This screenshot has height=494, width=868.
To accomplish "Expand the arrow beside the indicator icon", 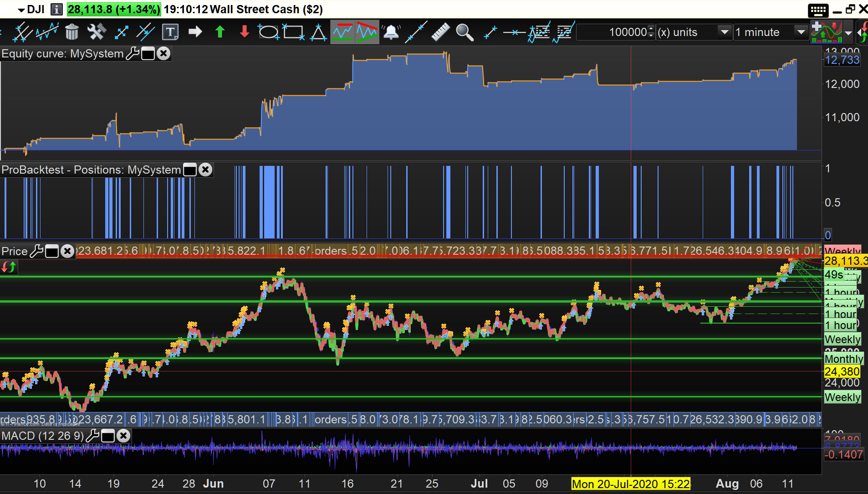I will tap(848, 33).
